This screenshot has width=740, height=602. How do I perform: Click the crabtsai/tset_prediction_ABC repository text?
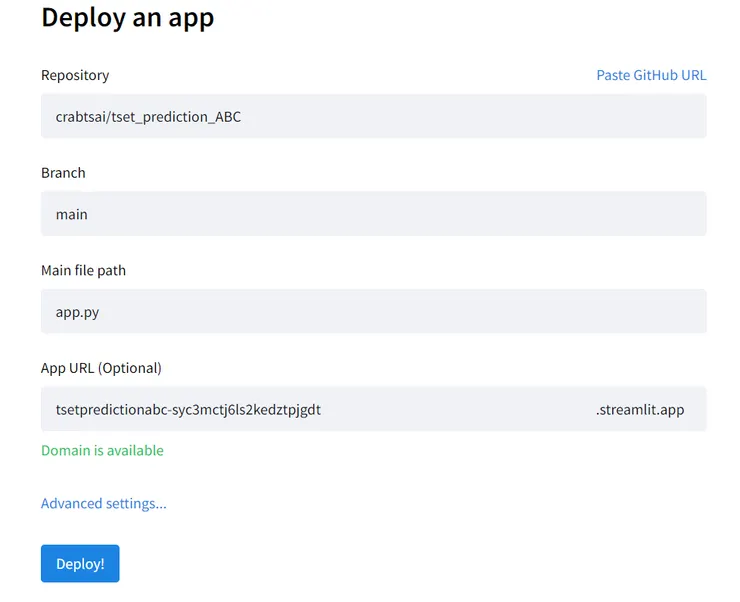click(148, 117)
